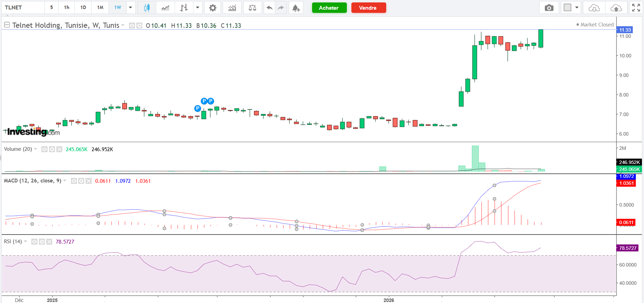Open bar style dropdown arrow
Image resolution: width=644 pixels, height=303 pixels.
coord(197,8)
